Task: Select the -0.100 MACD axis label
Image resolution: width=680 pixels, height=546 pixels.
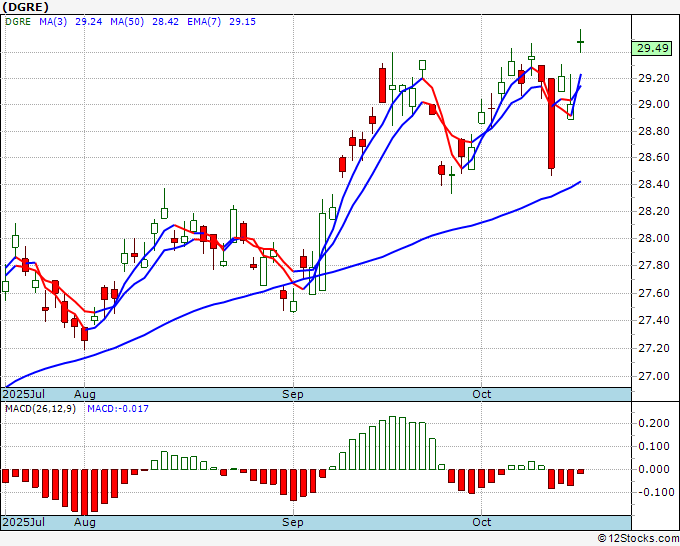Action: 655,492
